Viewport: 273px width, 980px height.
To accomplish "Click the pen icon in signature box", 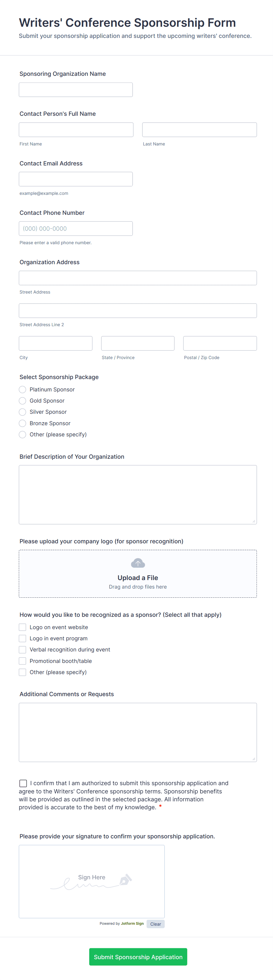I will (126, 881).
